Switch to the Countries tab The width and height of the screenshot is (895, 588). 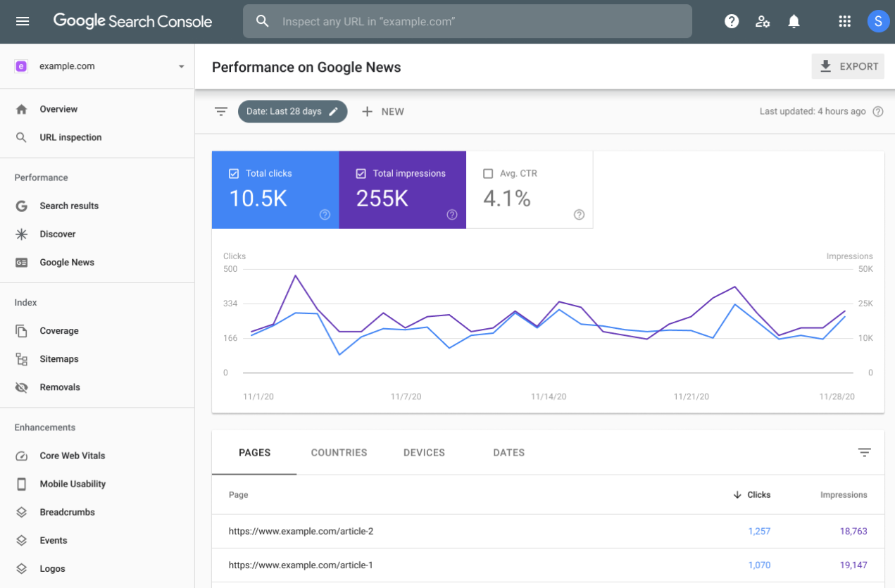click(339, 453)
